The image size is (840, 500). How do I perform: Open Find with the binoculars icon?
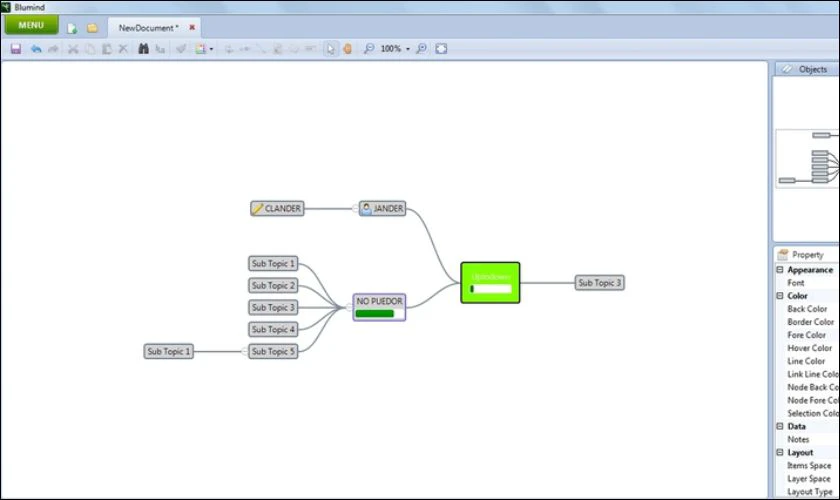(144, 49)
